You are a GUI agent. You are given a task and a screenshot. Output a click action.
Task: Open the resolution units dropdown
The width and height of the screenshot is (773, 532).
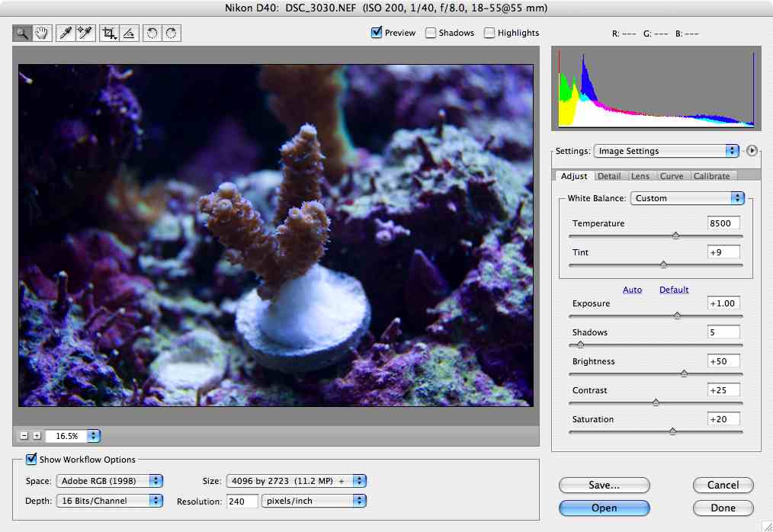point(314,501)
